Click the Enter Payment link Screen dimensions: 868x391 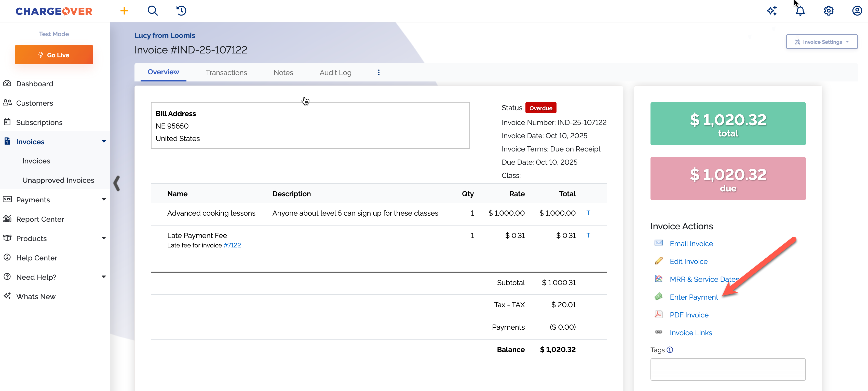coord(694,297)
